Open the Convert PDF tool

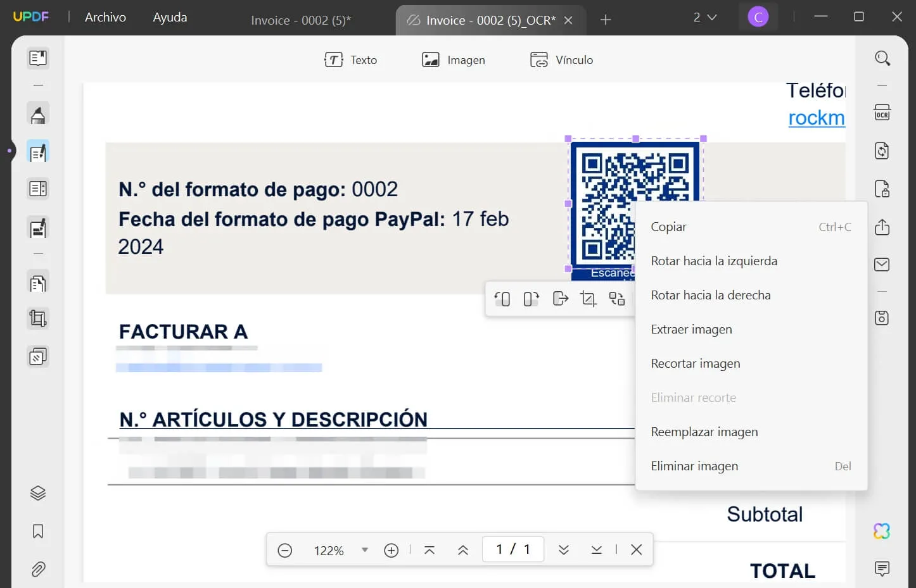[x=882, y=151]
